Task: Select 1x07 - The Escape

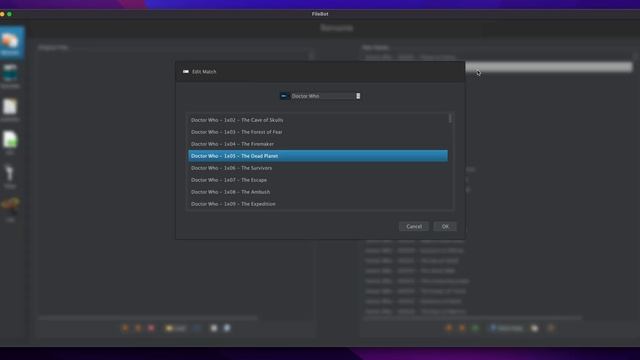Action: [x=318, y=180]
